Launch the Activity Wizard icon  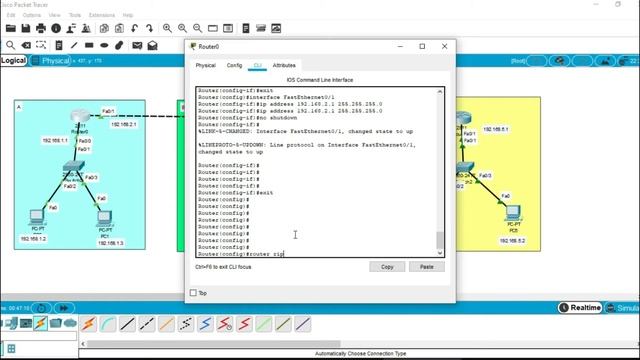(86, 28)
